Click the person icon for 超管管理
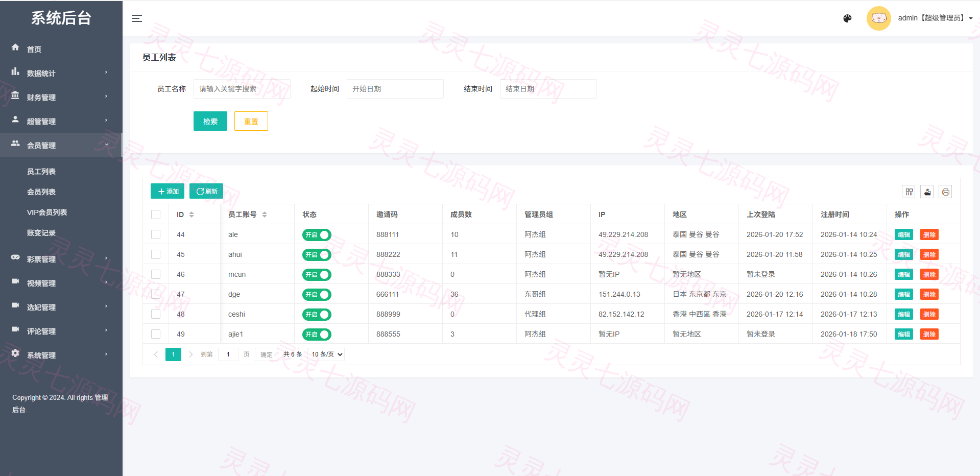Viewport: 980px width, 476px height. click(x=15, y=120)
